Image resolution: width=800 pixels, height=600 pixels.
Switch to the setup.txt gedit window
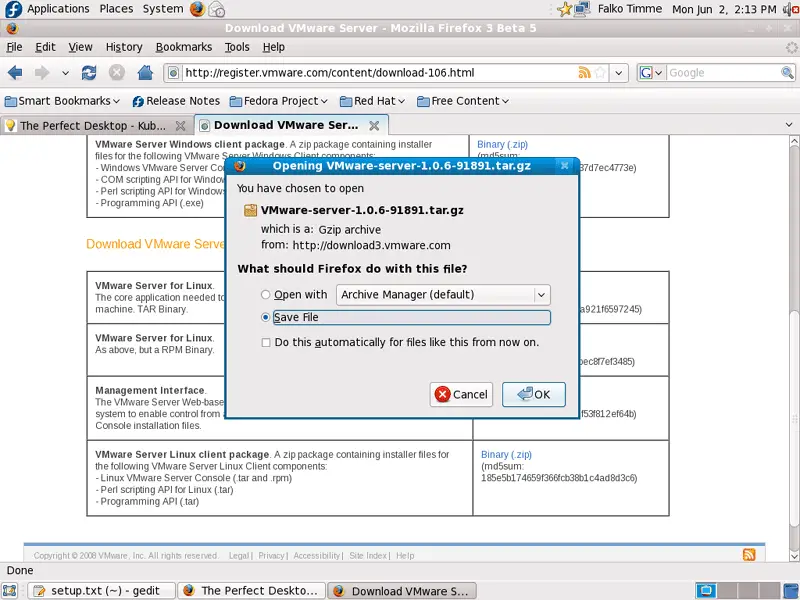coord(101,591)
